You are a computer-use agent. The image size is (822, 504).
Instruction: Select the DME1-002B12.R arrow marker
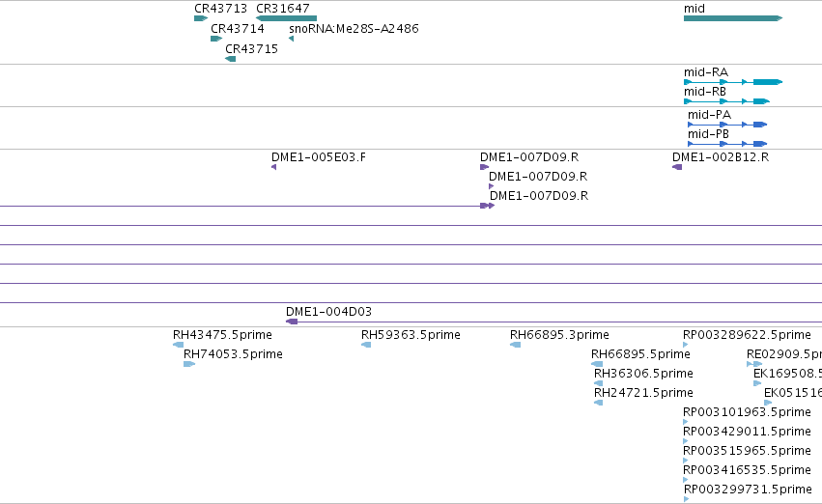[x=677, y=167]
